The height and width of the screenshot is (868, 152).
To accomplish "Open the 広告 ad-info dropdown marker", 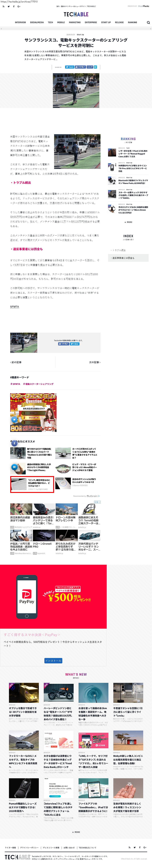I will tap(97, 502).
